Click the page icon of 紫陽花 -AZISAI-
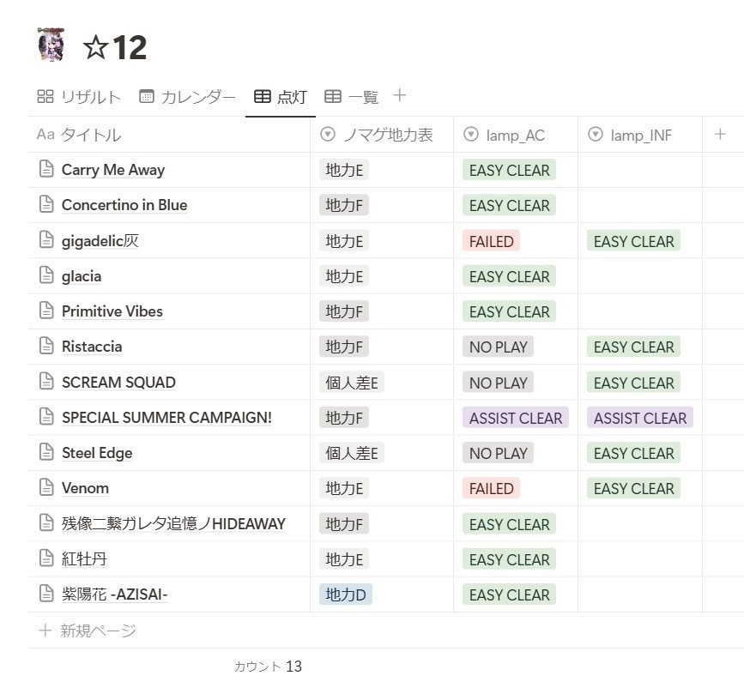This screenshot has width=744, height=700. pos(46,593)
